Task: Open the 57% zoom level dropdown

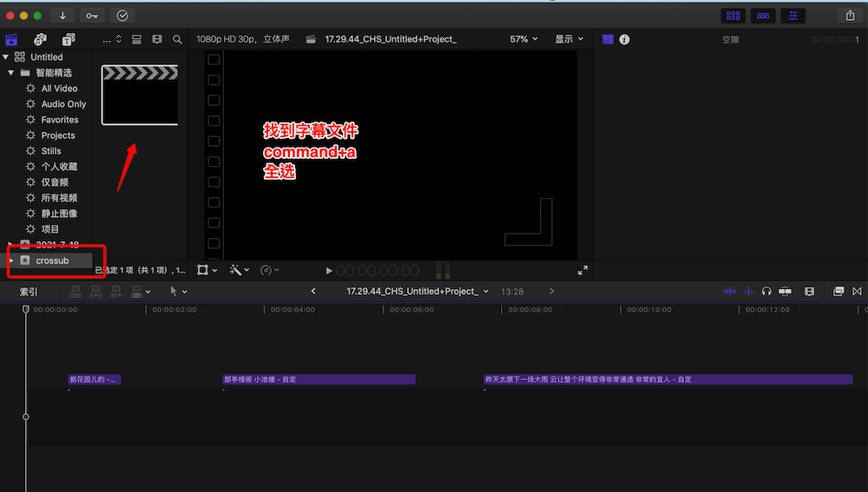Action: [x=523, y=39]
